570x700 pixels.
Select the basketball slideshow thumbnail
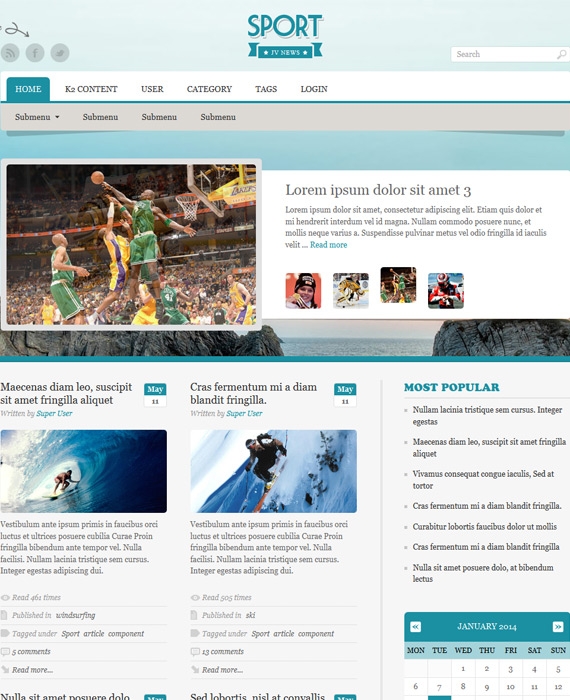(x=398, y=285)
